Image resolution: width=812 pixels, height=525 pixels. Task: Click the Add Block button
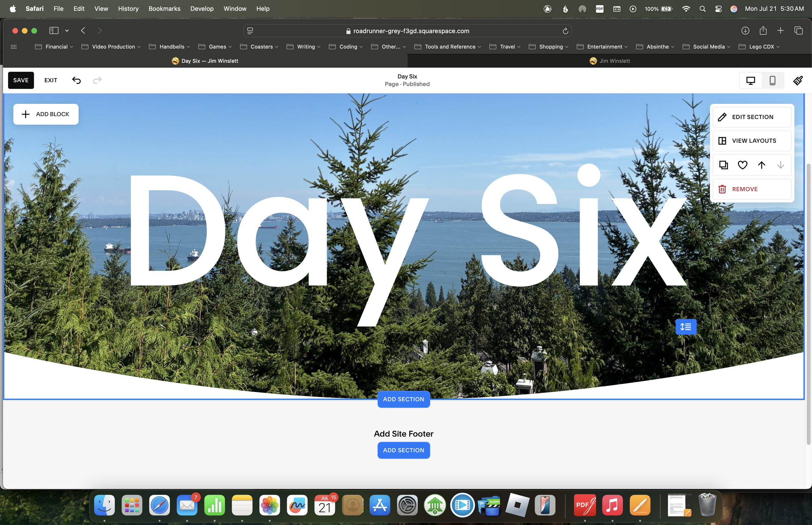(46, 114)
